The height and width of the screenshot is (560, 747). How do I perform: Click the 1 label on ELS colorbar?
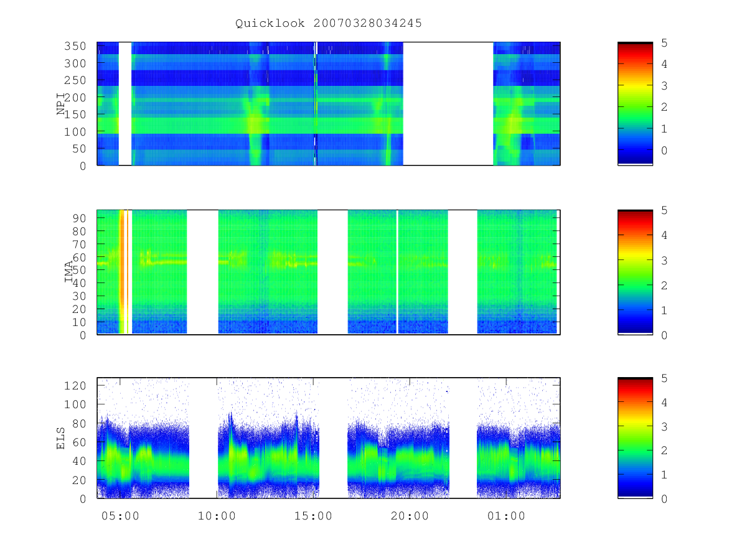click(665, 475)
